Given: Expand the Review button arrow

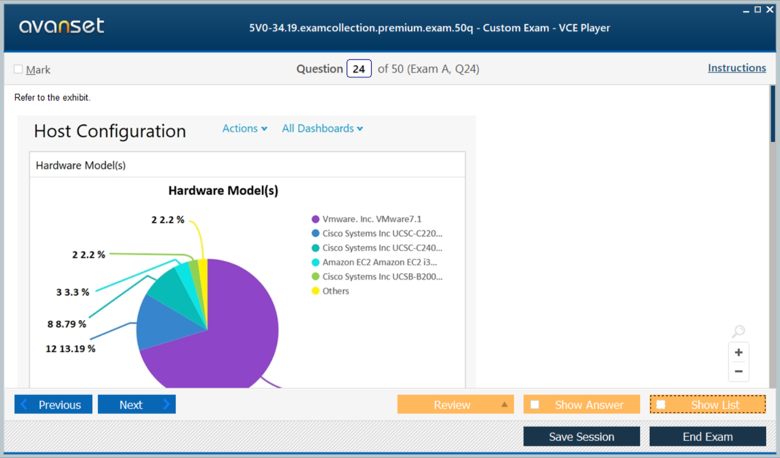Looking at the screenshot, I should pyautogui.click(x=504, y=404).
